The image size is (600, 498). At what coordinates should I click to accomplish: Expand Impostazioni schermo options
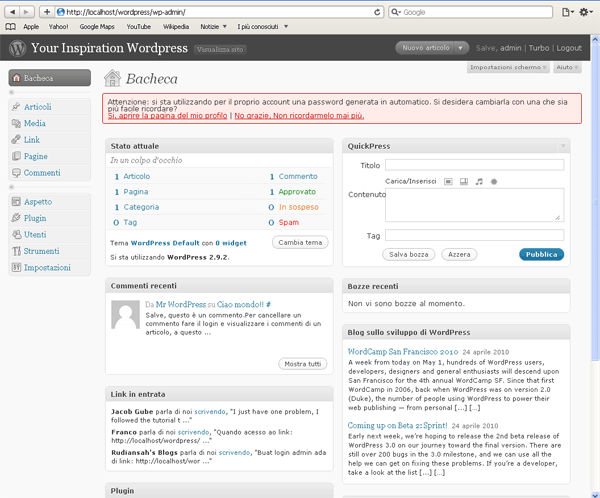(x=508, y=67)
